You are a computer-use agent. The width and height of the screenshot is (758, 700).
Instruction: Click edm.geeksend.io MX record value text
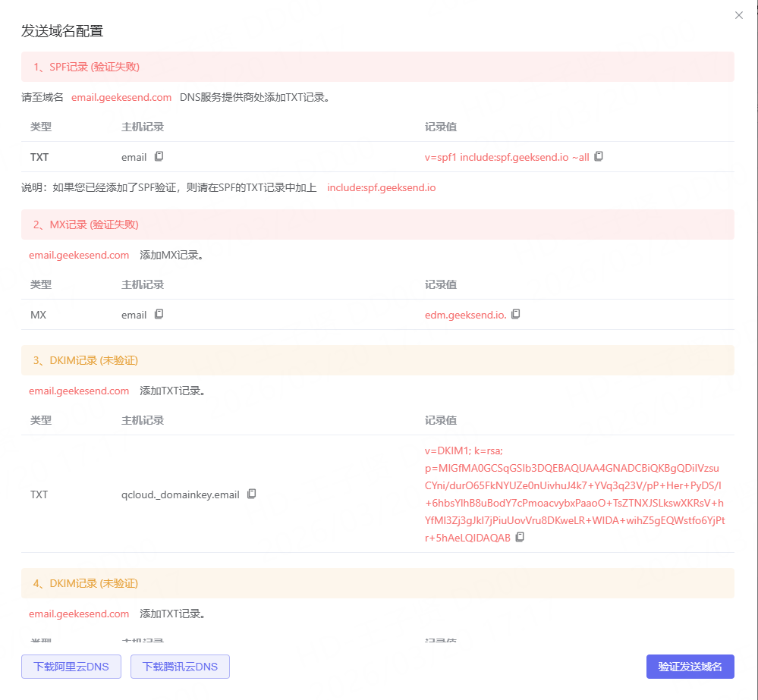coord(469,314)
